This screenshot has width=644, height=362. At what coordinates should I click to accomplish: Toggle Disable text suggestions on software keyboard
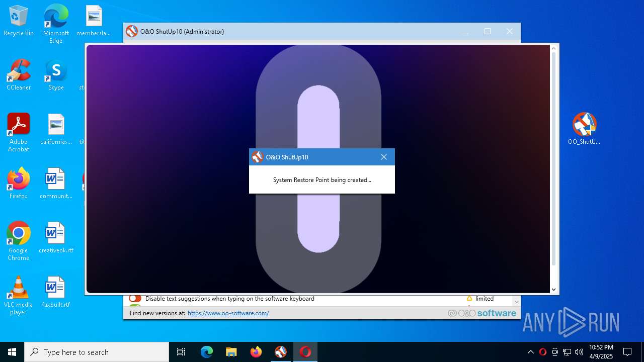point(135,299)
